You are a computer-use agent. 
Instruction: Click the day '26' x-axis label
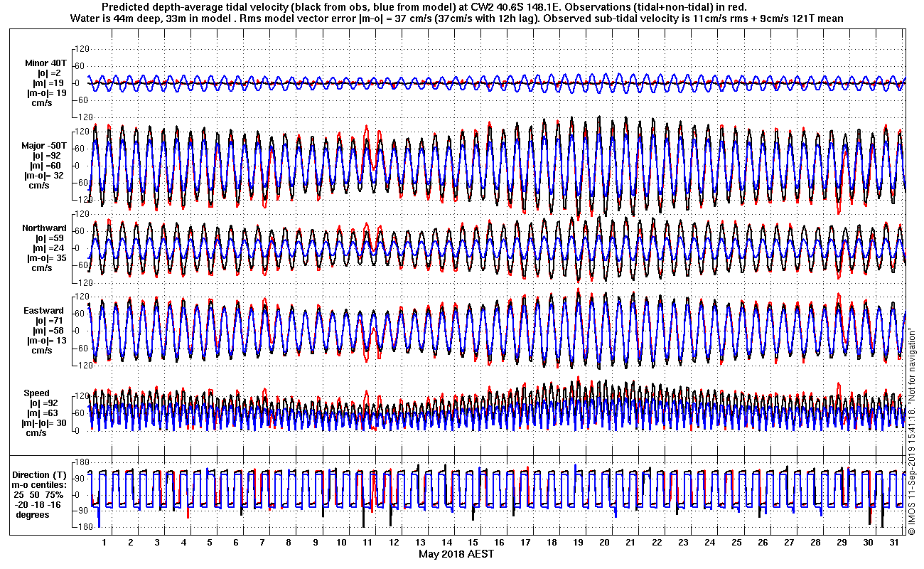pyautogui.click(x=763, y=543)
